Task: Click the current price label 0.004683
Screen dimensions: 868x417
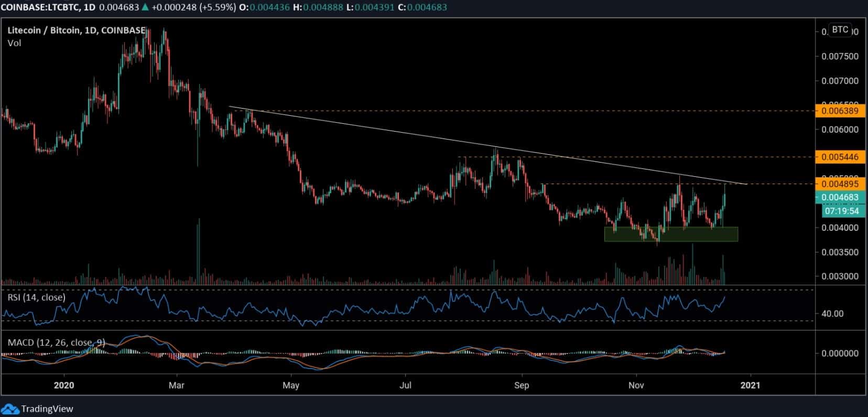Action: 840,197
